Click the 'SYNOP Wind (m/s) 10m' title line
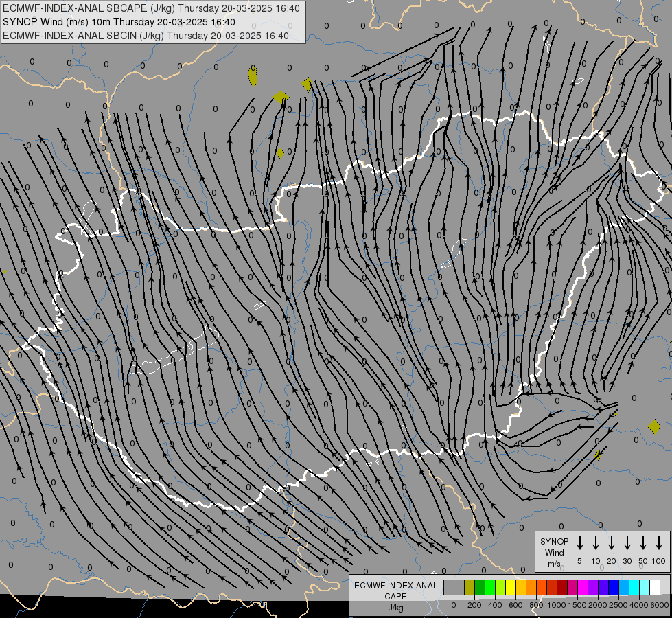The height and width of the screenshot is (618, 672). point(119,22)
